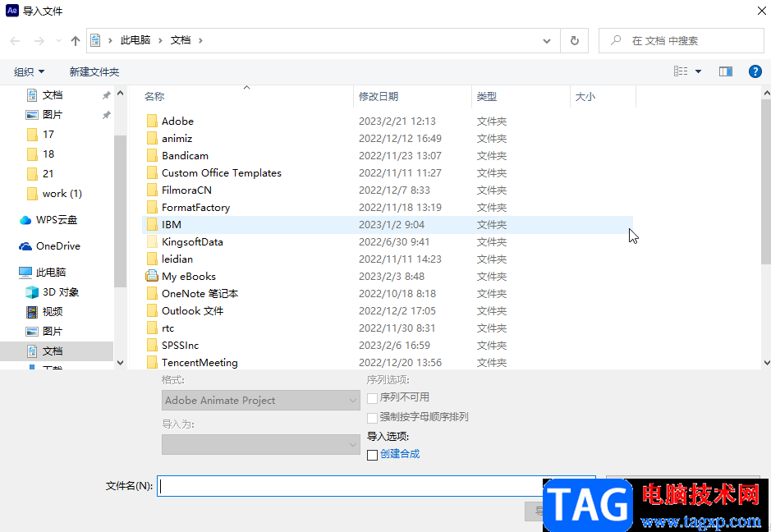Toggle the preview pane icon
Screen dimensions: 771x532
pyautogui.click(x=726, y=71)
